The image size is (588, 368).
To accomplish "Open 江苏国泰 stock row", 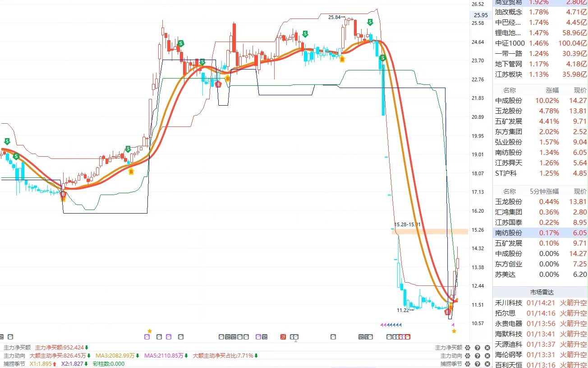I will (x=540, y=223).
